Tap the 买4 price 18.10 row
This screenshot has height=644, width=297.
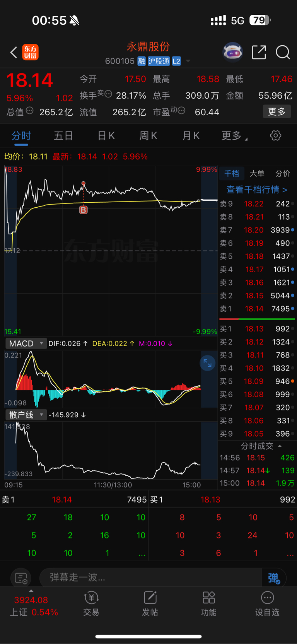click(257, 368)
